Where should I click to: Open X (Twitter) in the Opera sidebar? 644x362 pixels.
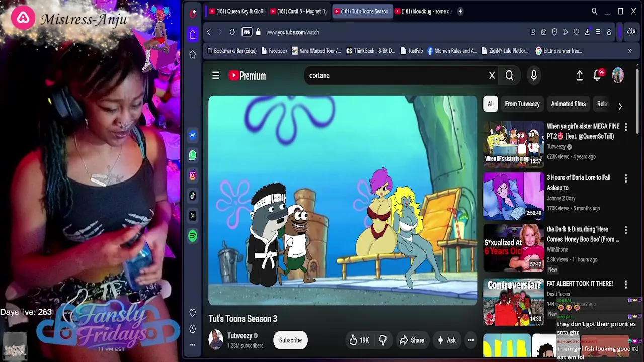click(193, 216)
